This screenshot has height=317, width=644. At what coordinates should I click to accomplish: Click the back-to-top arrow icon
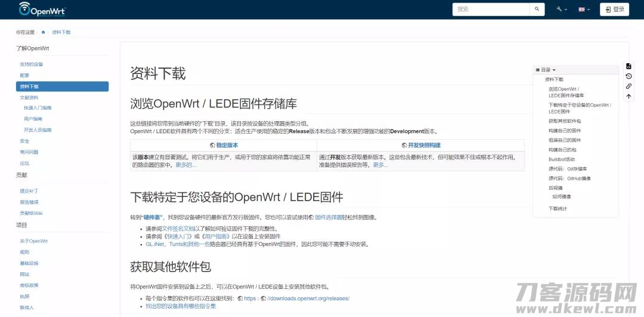click(628, 97)
